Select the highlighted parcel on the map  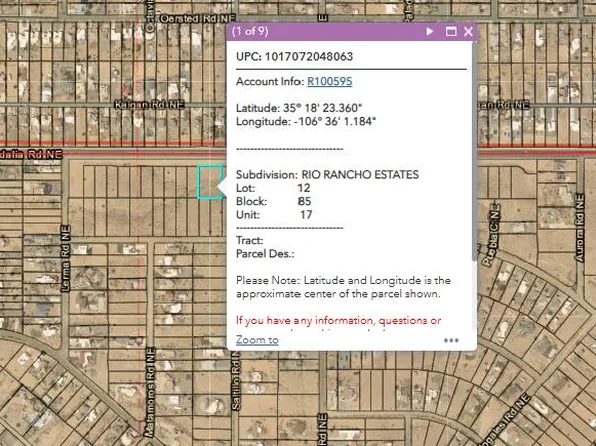210,182
